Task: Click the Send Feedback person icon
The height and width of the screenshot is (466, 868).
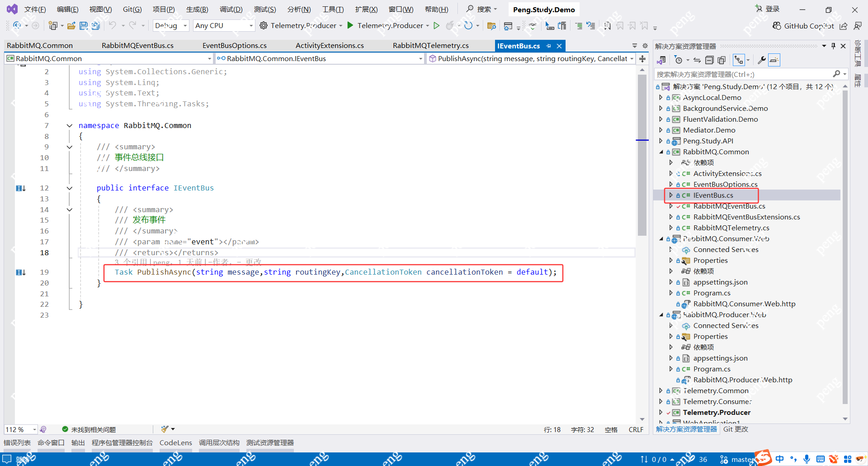Action: tap(858, 26)
